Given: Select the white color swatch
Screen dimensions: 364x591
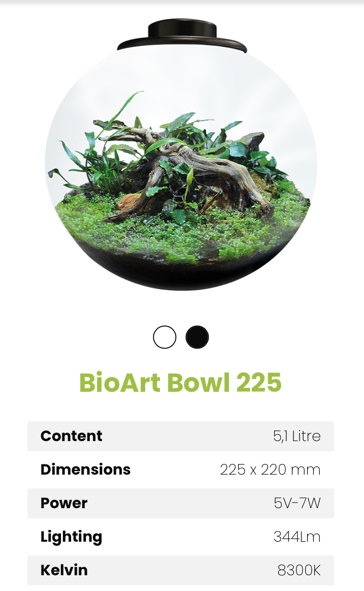Looking at the screenshot, I should [x=164, y=337].
